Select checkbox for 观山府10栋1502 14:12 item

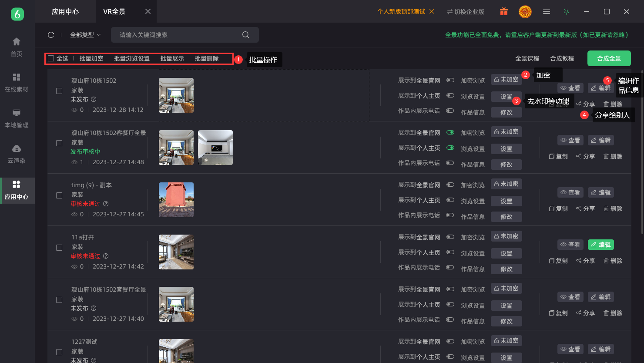[x=59, y=91]
